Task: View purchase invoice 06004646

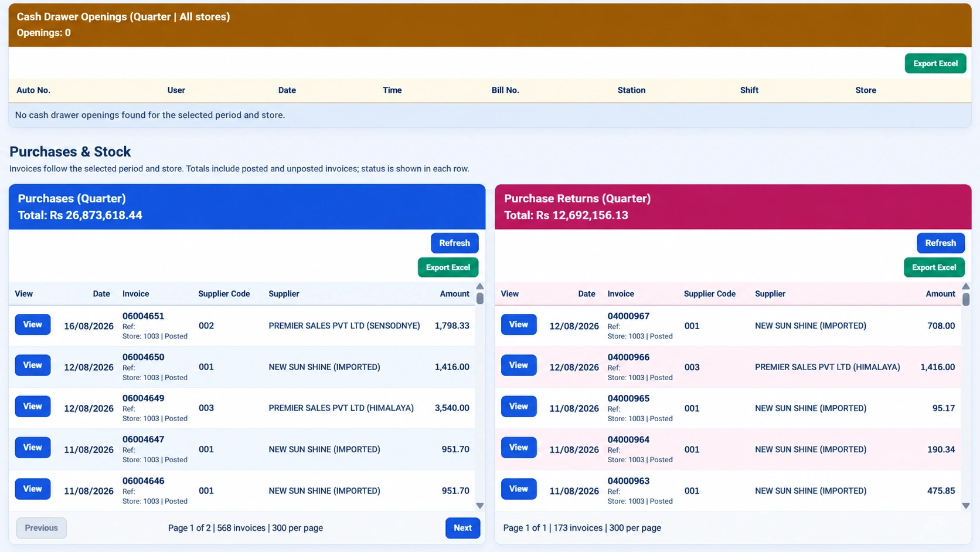Action: tap(32, 489)
